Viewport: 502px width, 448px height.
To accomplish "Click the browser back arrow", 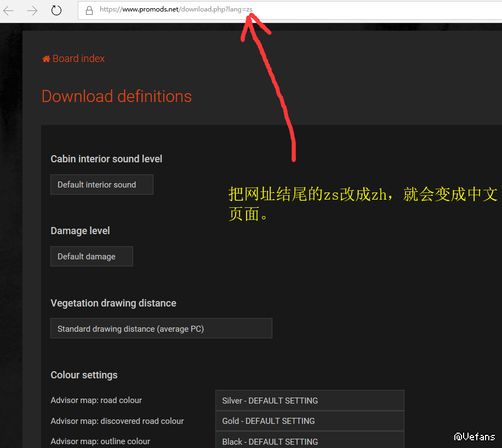I will (x=9, y=10).
